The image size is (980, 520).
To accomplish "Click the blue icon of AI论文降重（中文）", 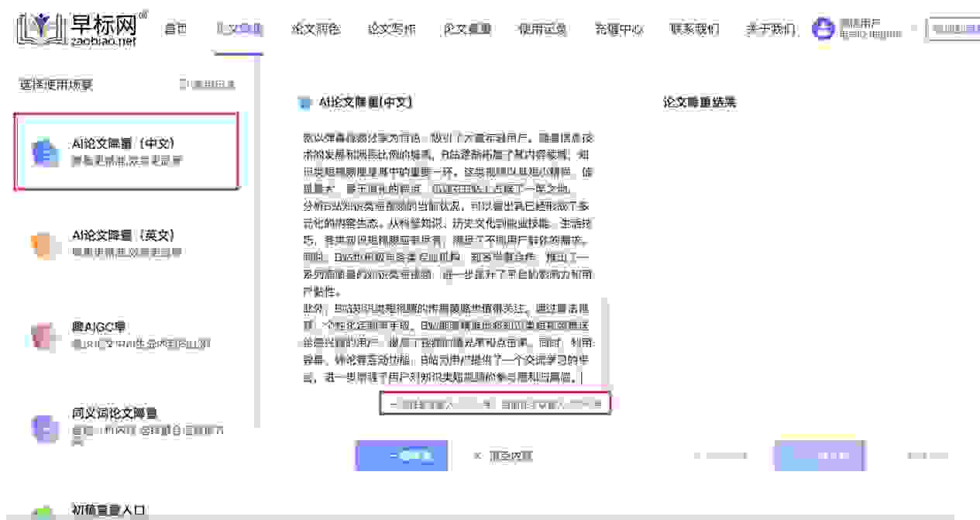I will point(45,152).
